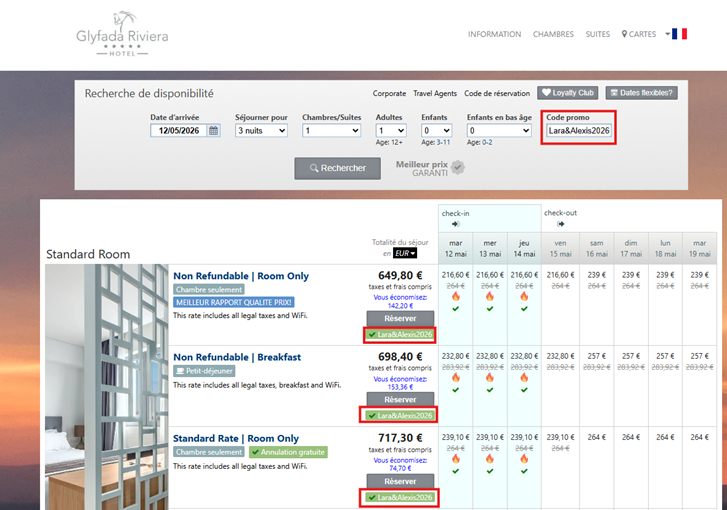Click Réserver for Non Refundable Room Only

400,318
